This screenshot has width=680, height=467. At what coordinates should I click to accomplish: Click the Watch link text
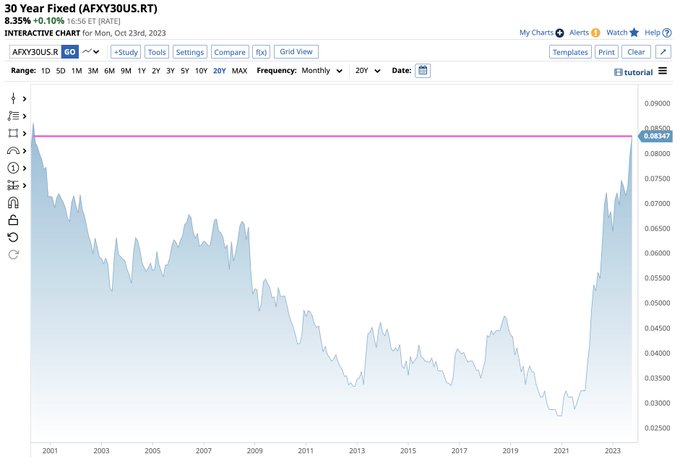617,33
